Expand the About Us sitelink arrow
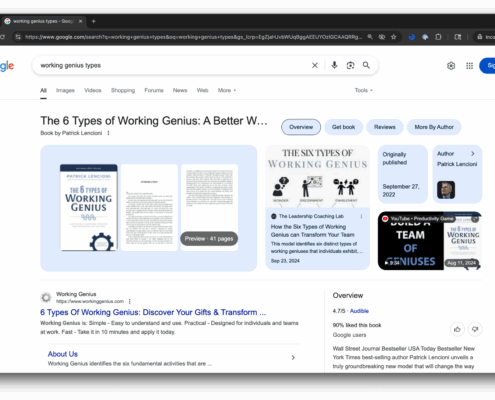 293,358
